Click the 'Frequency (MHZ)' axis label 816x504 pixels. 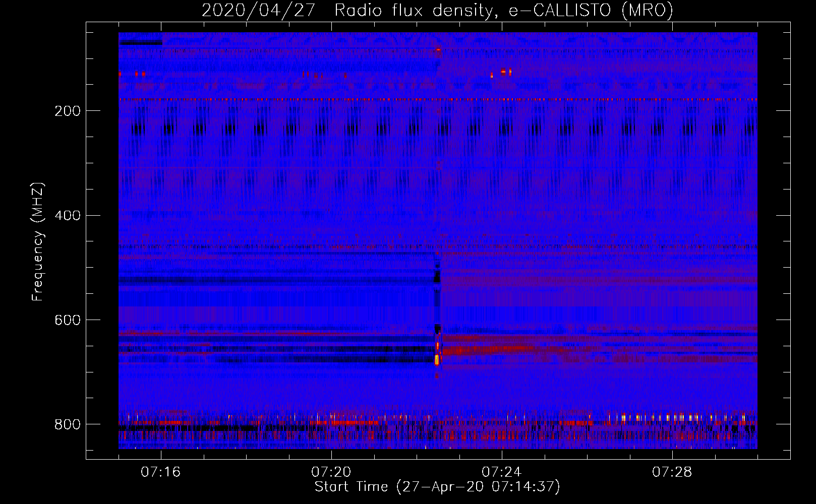point(38,241)
